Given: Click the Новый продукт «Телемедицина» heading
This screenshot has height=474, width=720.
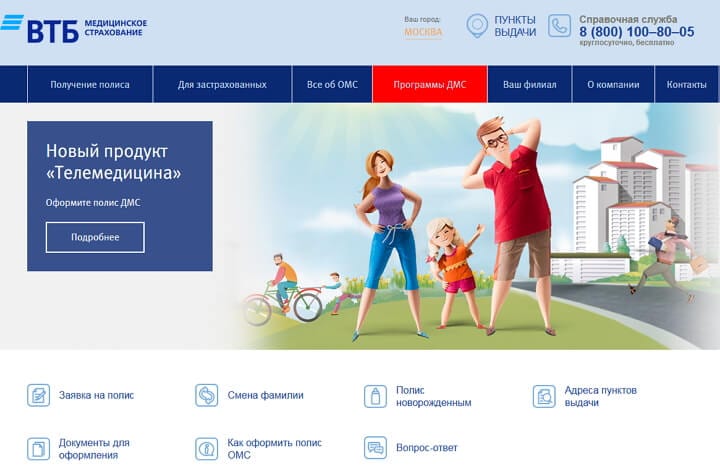Looking at the screenshot, I should pos(113,162).
